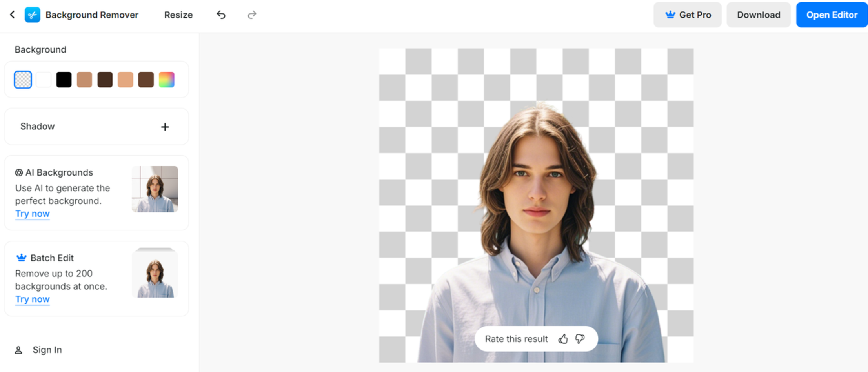Click the AI Backgrounds preview thumbnail
The image size is (868, 372).
pyautogui.click(x=155, y=189)
